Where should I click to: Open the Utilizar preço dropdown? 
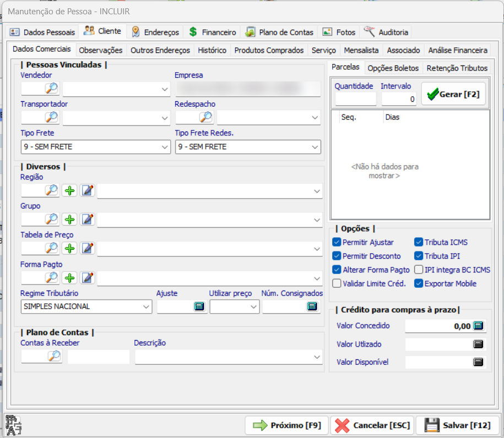click(x=253, y=306)
